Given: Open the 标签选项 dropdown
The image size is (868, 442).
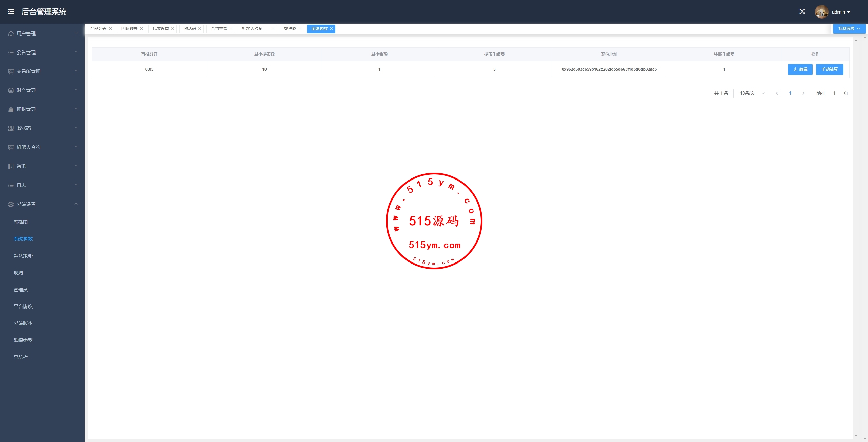Looking at the screenshot, I should coord(849,29).
